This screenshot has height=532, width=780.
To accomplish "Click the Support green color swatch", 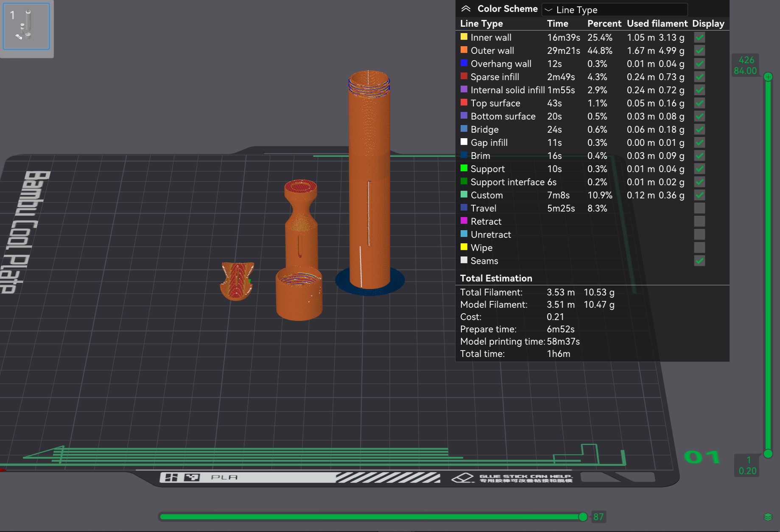I will tap(464, 168).
